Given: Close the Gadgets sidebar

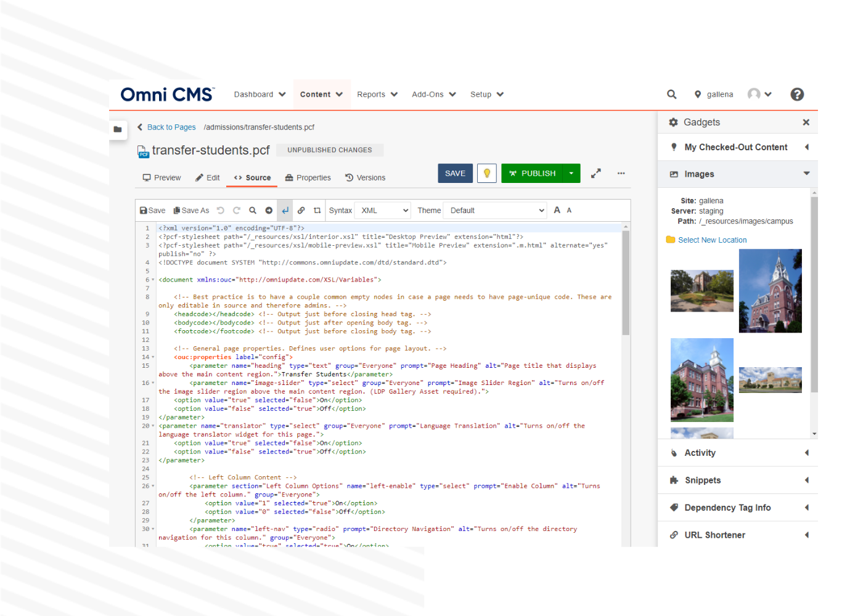Looking at the screenshot, I should point(806,123).
